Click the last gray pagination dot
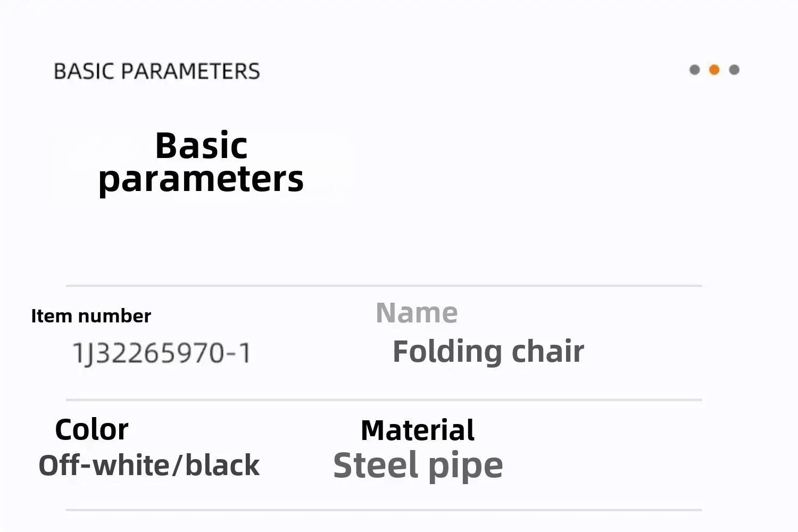This screenshot has width=798, height=532. 734,70
